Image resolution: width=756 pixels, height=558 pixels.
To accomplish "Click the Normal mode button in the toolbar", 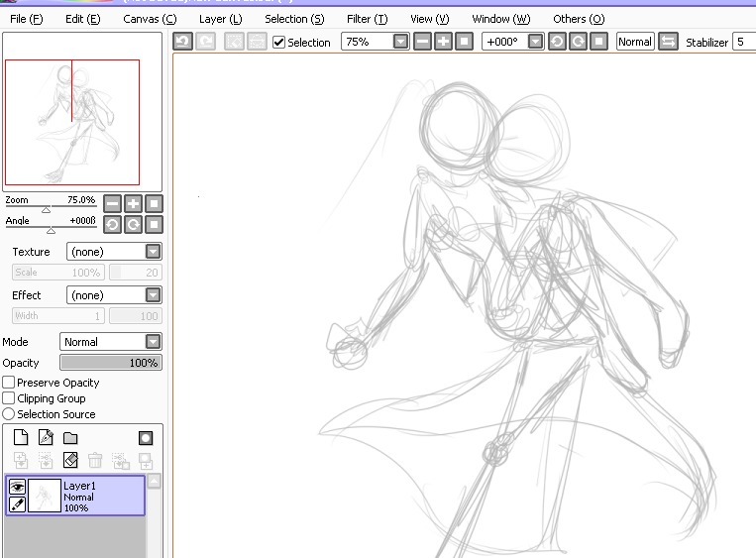I will click(x=635, y=42).
